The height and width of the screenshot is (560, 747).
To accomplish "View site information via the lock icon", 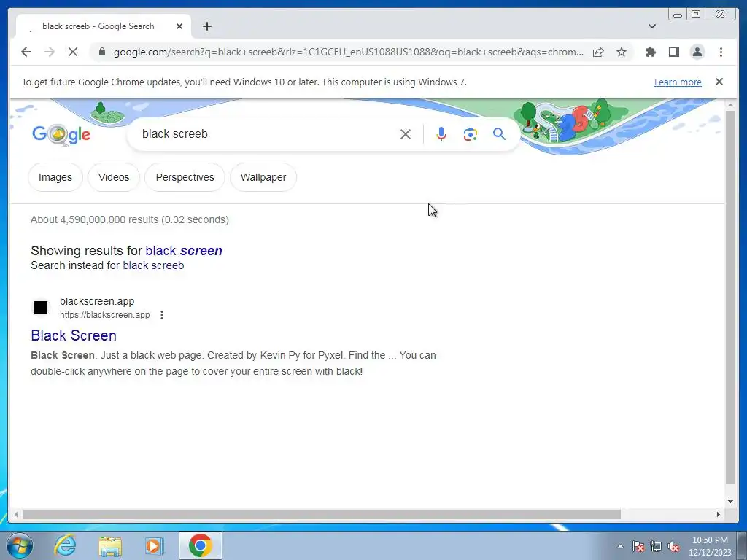I will [x=101, y=52].
